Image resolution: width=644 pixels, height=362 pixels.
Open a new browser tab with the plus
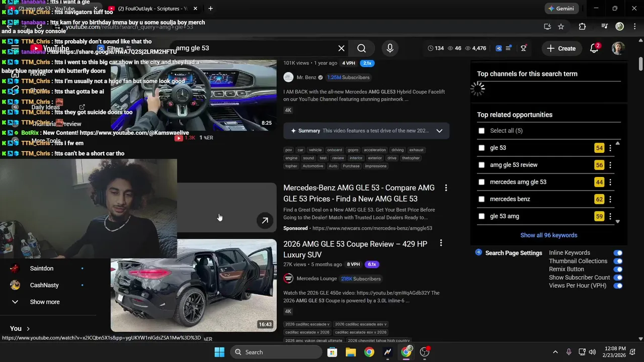point(210,9)
